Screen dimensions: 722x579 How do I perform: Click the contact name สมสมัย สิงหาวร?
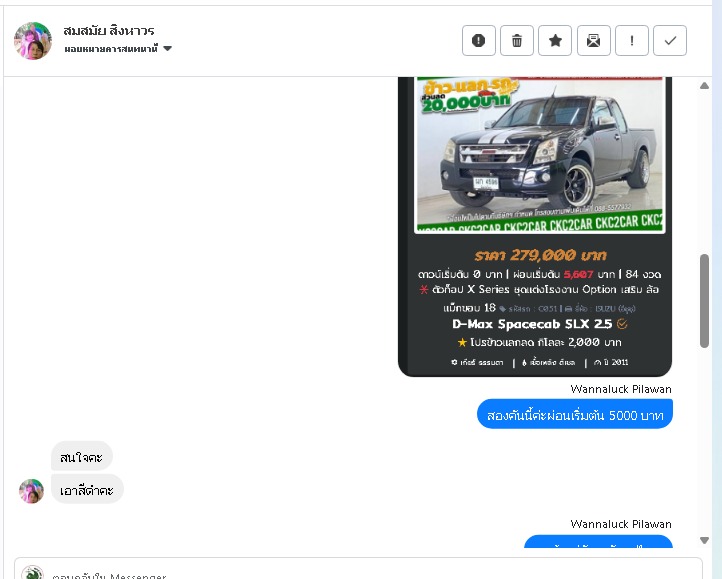(109, 30)
